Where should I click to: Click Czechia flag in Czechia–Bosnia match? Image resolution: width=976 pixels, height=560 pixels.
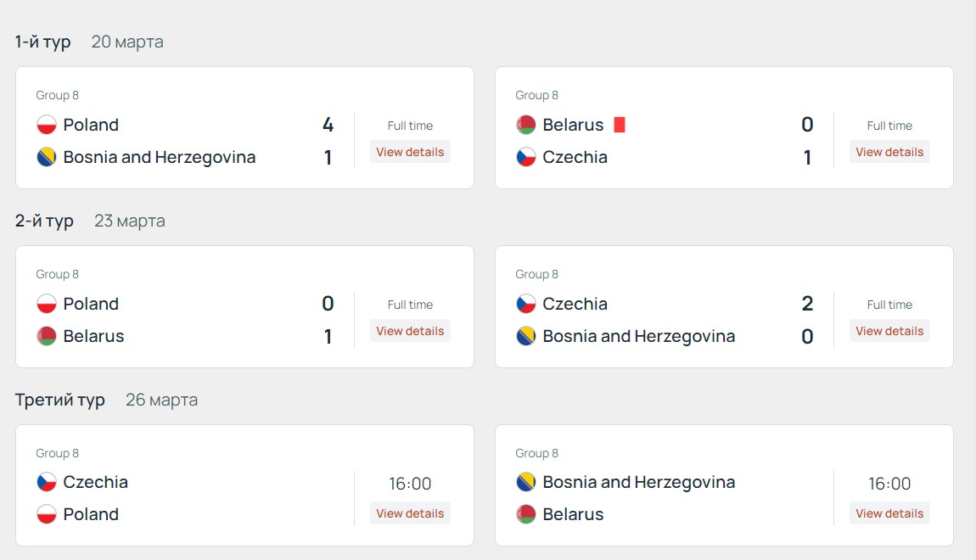(526, 304)
